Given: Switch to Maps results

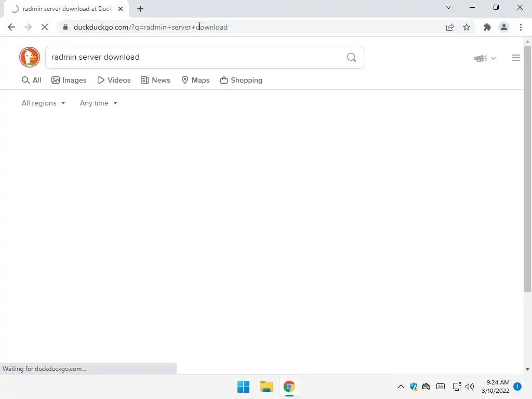Looking at the screenshot, I should (x=195, y=81).
